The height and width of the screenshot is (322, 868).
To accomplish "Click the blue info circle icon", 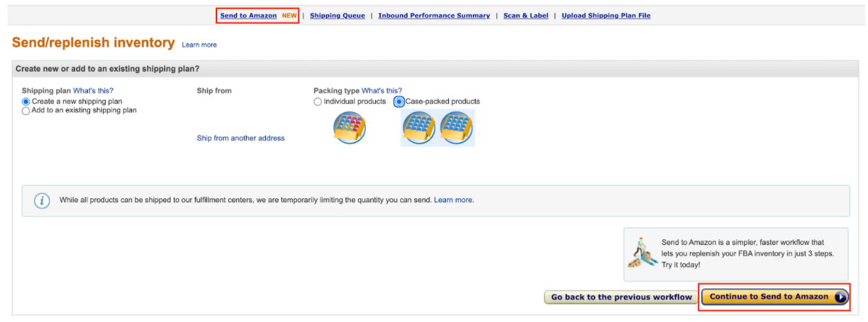I will [x=42, y=200].
